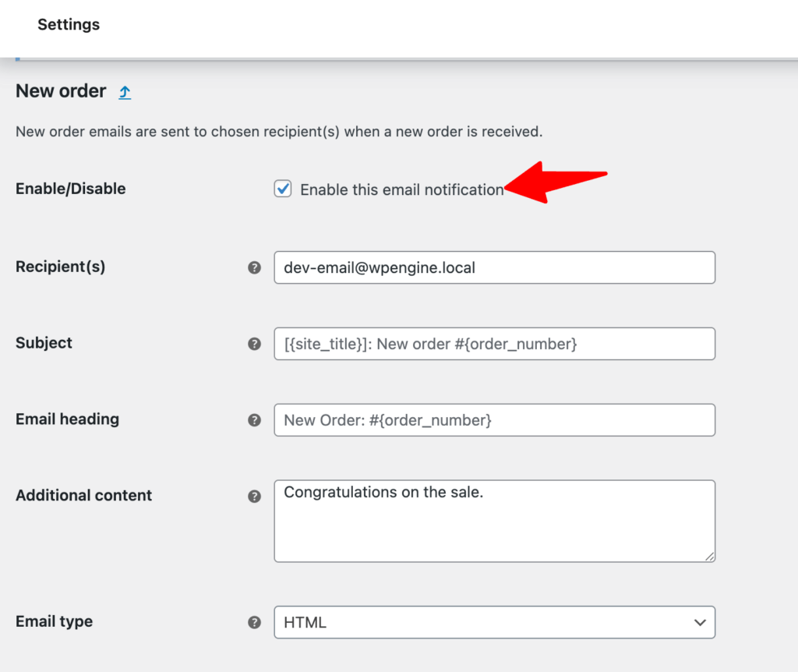Open the Settings tab at the top
Screen dimensions: 798x672
click(x=69, y=24)
